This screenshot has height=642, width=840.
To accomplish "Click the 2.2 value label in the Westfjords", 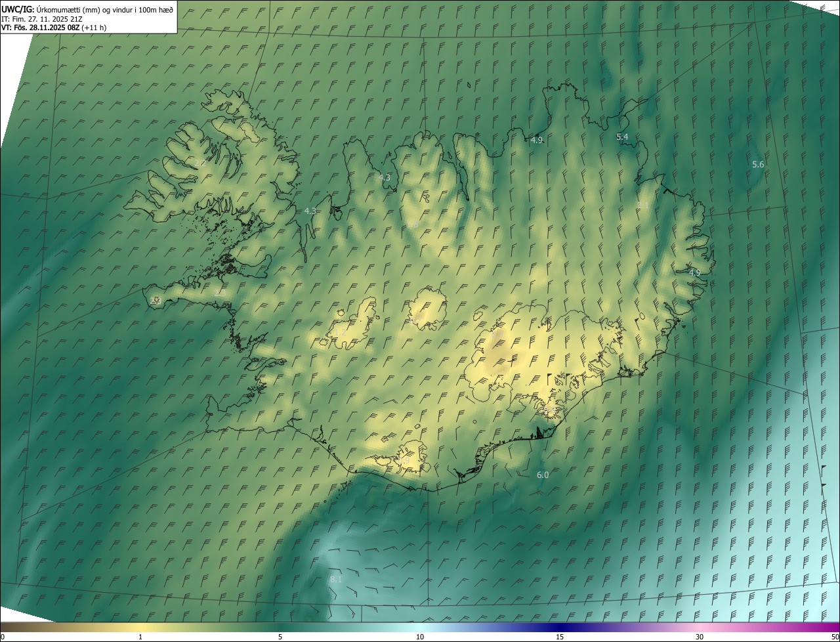I will tap(200, 163).
